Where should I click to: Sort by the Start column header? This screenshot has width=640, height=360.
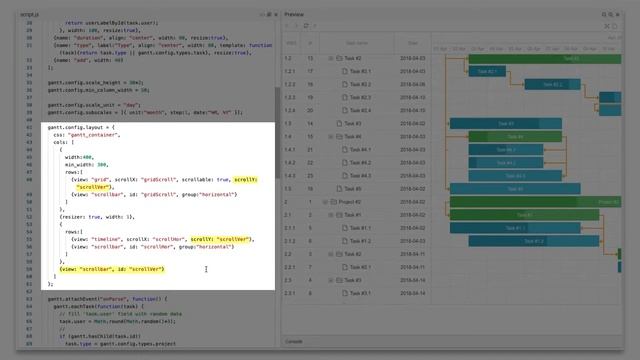point(413,43)
